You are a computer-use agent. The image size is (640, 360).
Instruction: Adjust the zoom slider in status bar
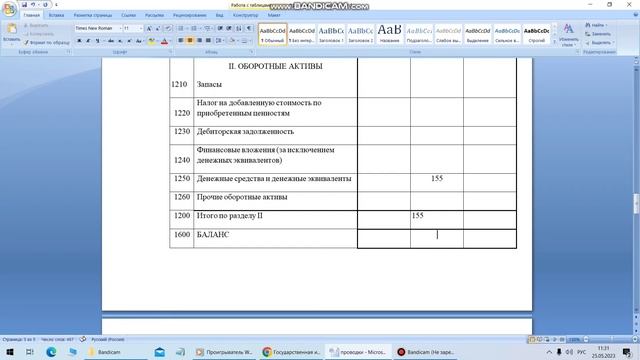[x=611, y=339]
